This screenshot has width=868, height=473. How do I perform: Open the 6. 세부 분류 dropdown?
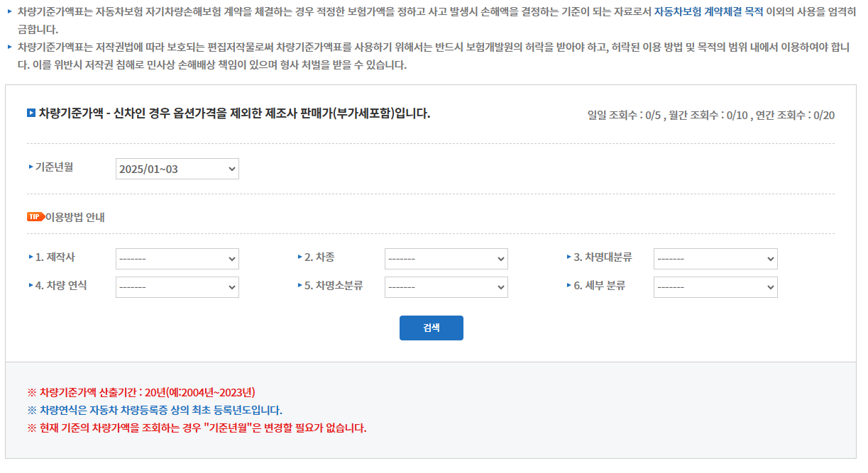pyautogui.click(x=715, y=287)
